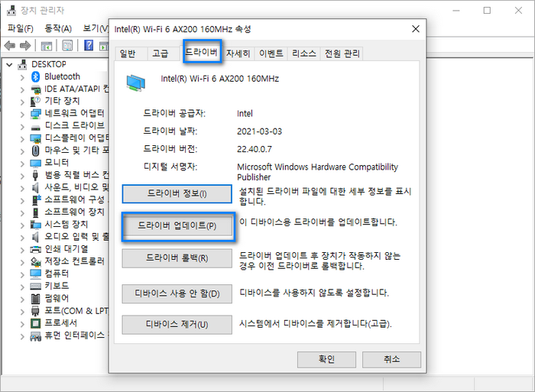Open the 동작(A) menu
Viewport: 535px width, 392px height.
tap(58, 28)
